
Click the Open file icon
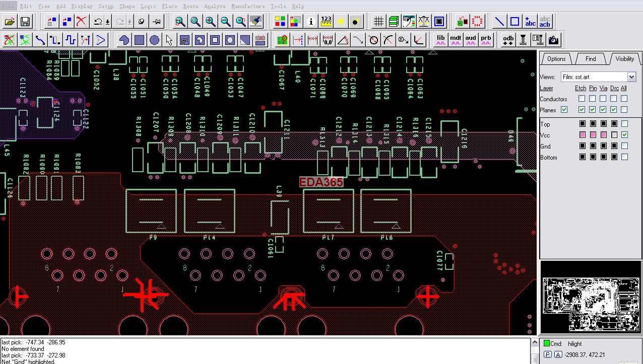click(10, 22)
